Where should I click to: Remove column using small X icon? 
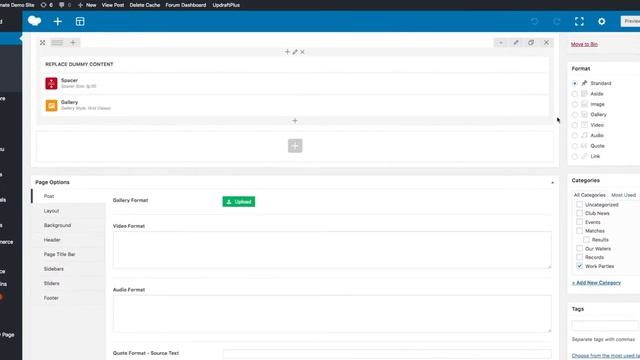tap(302, 52)
